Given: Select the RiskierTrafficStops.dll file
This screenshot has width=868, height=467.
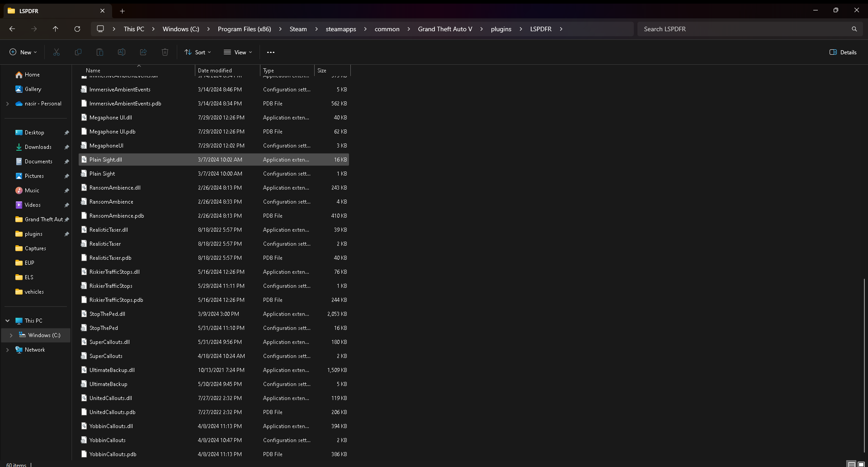Looking at the screenshot, I should pyautogui.click(x=214, y=272).
